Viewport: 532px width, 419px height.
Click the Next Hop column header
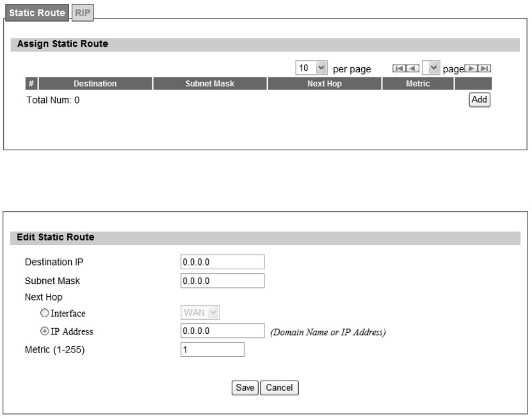click(325, 84)
